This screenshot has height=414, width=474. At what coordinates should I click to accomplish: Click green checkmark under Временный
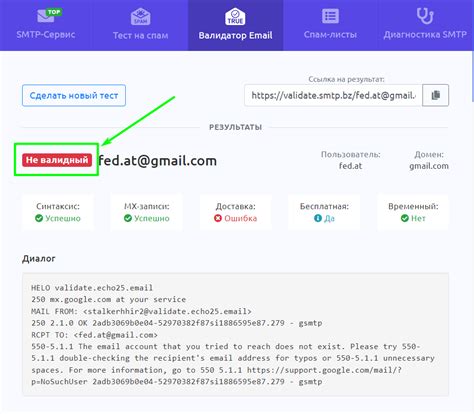405,218
